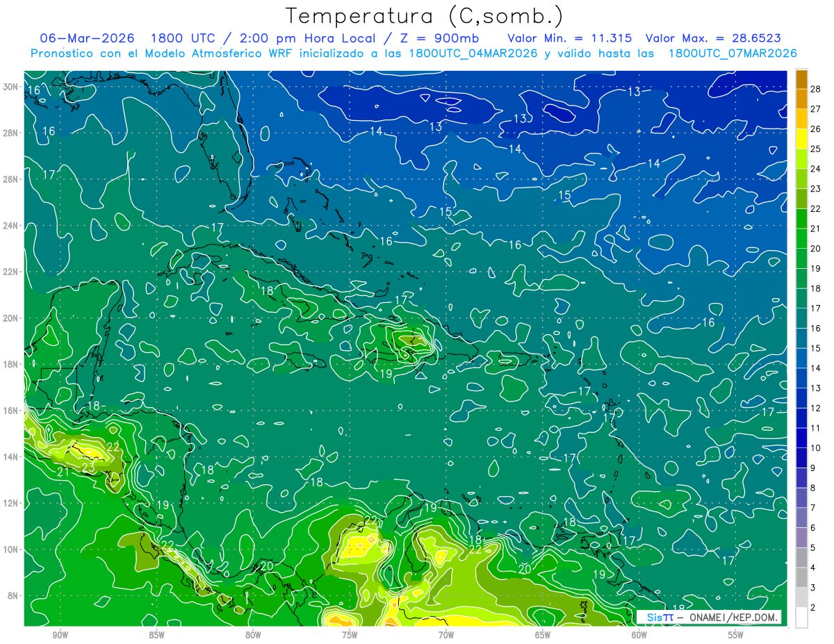The image size is (834, 644).
Task: Click the legend label "2" on the color scale
Action: pyautogui.click(x=813, y=608)
